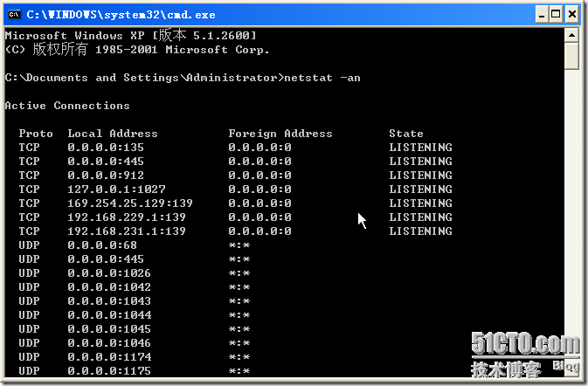Maximize the cmd.exe window
588x386 pixels.
(557, 15)
